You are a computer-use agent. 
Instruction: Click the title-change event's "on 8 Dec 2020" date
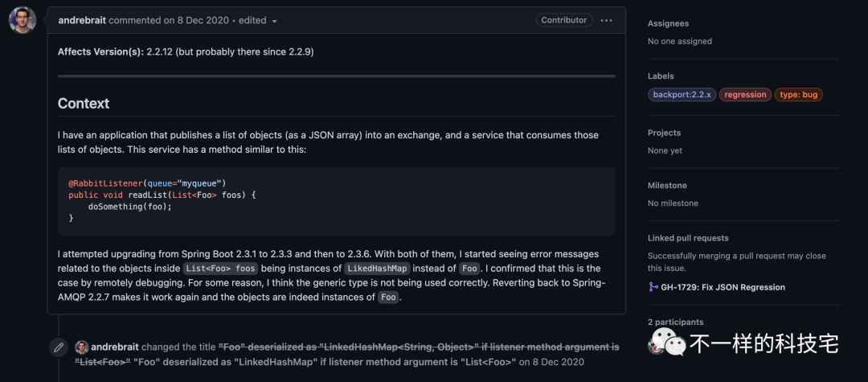point(551,362)
